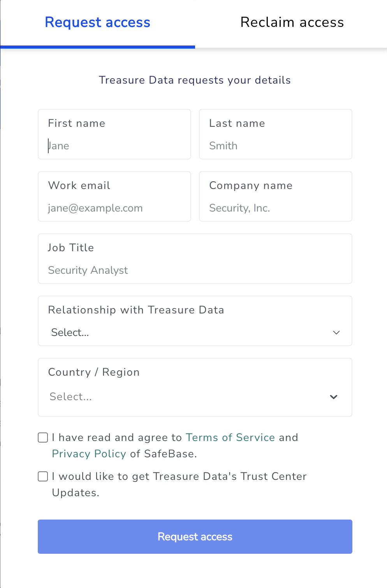Click the 'Relationship with Treasure Data' label text

[x=136, y=310]
